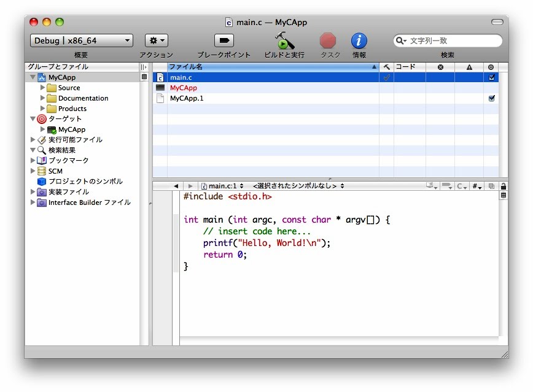Open the Debug | x86_64 configuration dropdown
533x392 pixels.
click(81, 40)
